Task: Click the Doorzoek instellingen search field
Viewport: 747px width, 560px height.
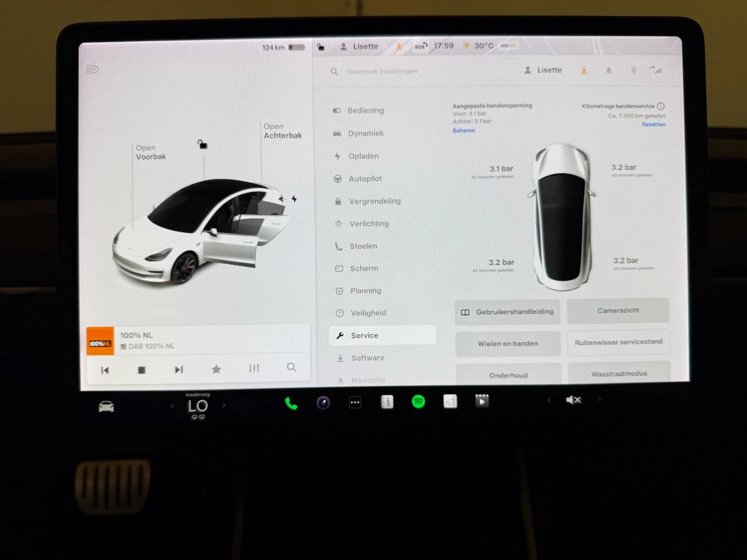Action: coord(382,72)
